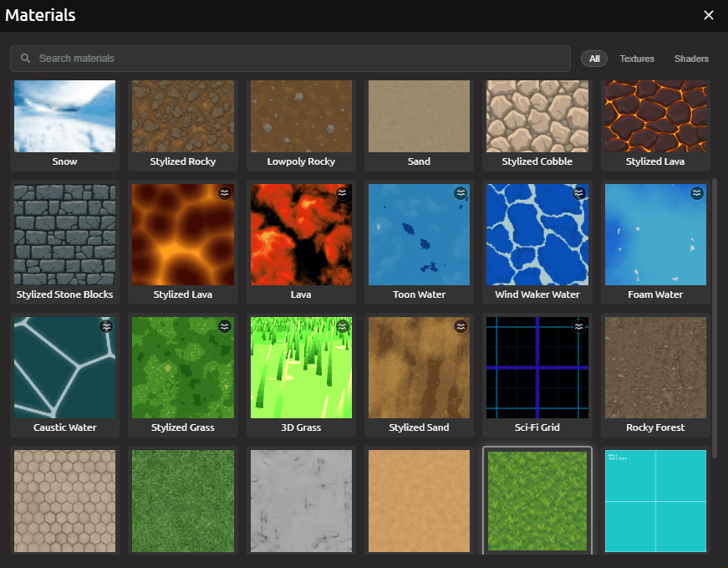Click the Wind Waker Water label text
This screenshot has height=568, width=728.
tap(537, 294)
